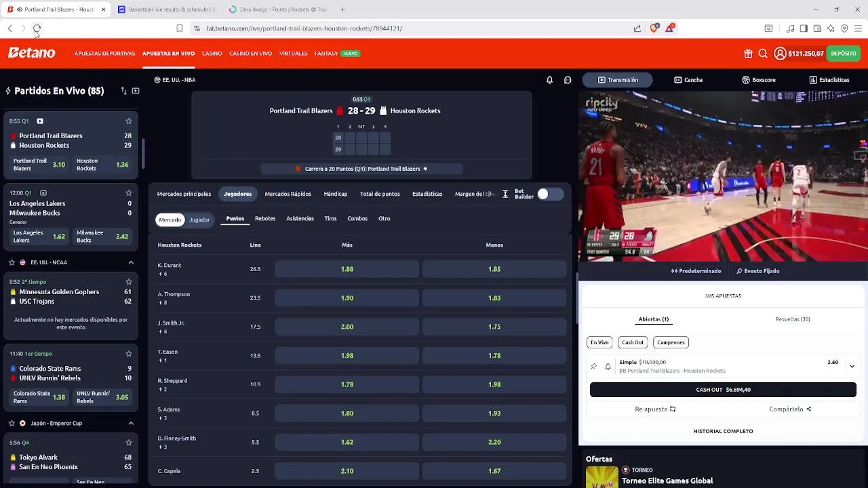Screen dimensions: 868x488
Task: Click the pin icon on open bet
Action: [593, 367]
